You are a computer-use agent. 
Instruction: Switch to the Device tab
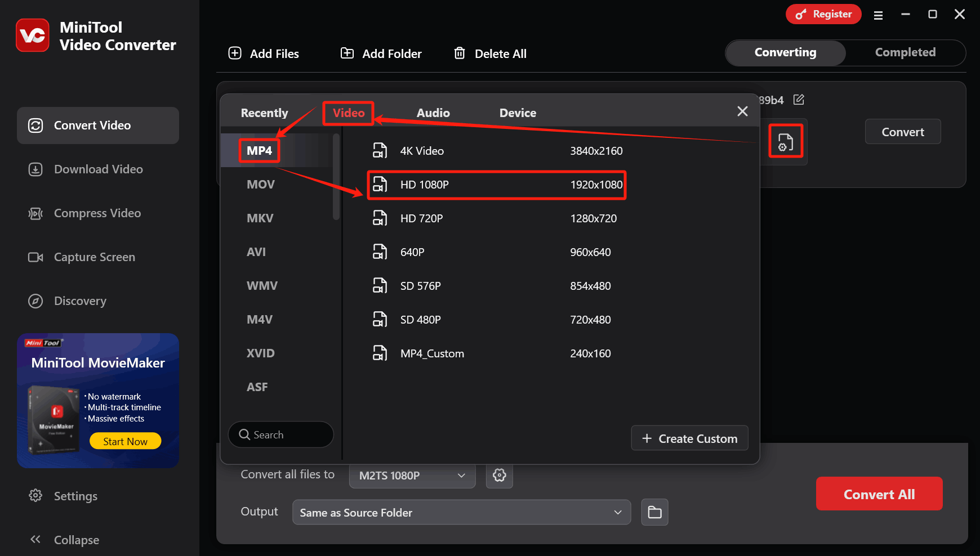518,113
